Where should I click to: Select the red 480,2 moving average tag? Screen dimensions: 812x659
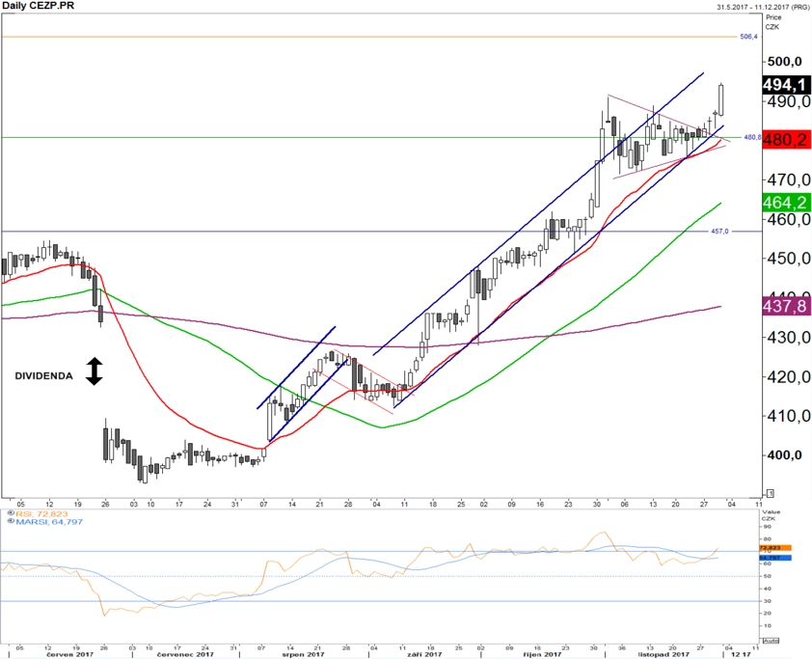786,139
